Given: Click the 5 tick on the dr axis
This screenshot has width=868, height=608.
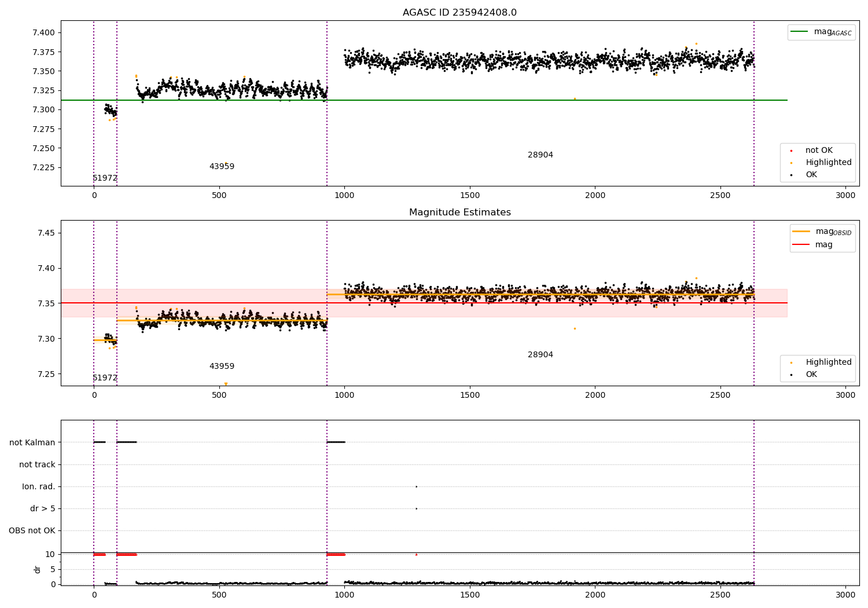Looking at the screenshot, I should pos(53,570).
